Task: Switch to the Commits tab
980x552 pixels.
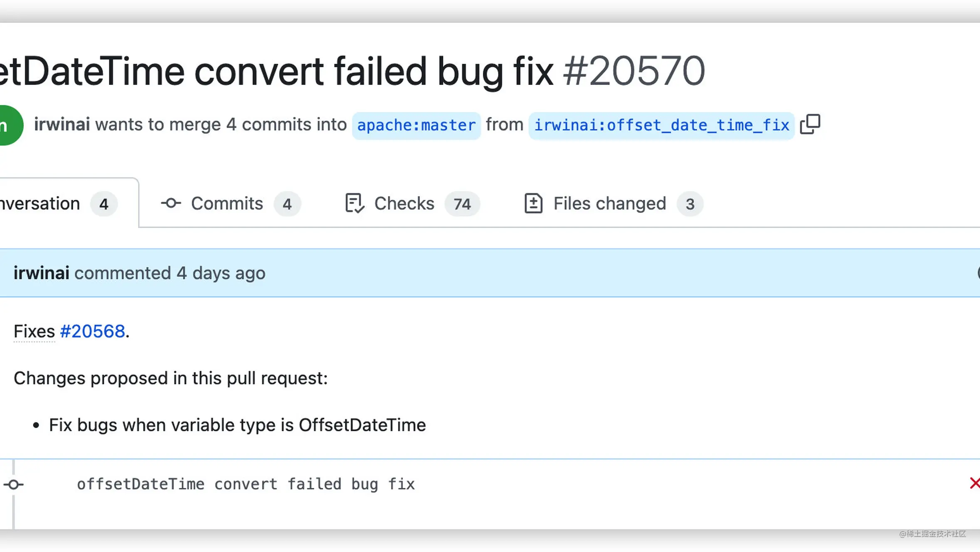Action: 231,204
